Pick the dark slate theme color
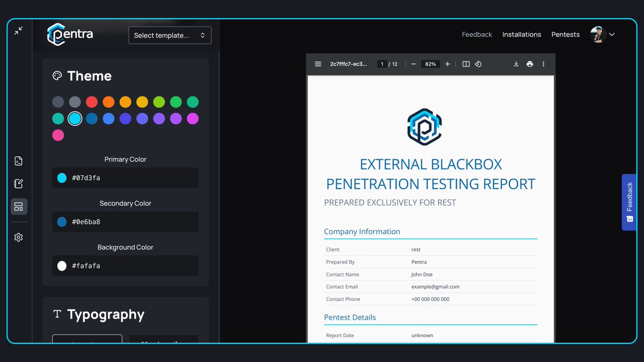The image size is (644, 362). [58, 102]
